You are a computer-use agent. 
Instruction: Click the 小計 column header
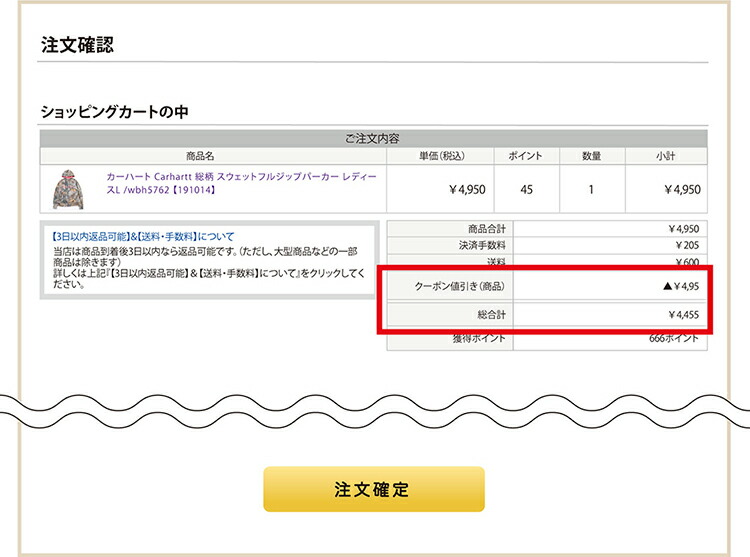tap(666, 156)
